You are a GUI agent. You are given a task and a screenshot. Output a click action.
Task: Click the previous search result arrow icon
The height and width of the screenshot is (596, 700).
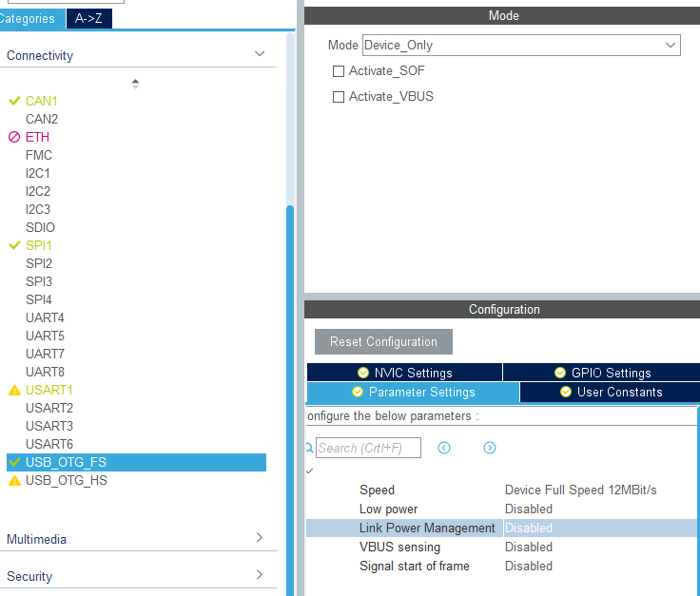tap(444, 448)
